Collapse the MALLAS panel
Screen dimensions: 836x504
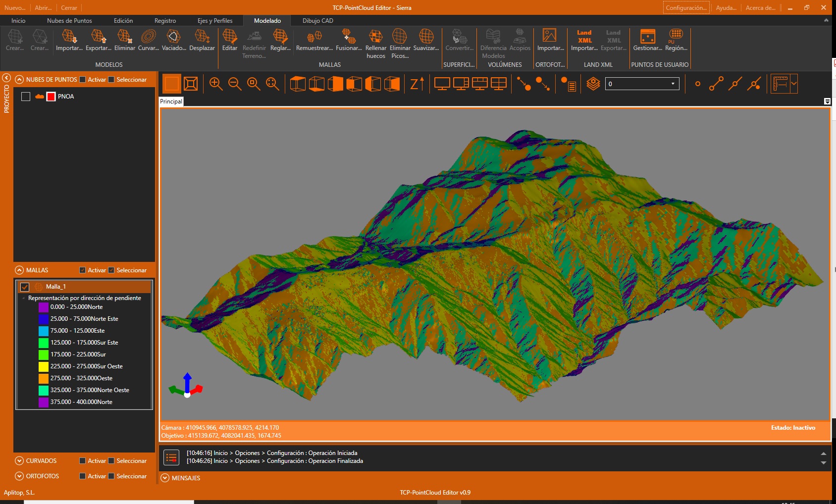pos(19,270)
